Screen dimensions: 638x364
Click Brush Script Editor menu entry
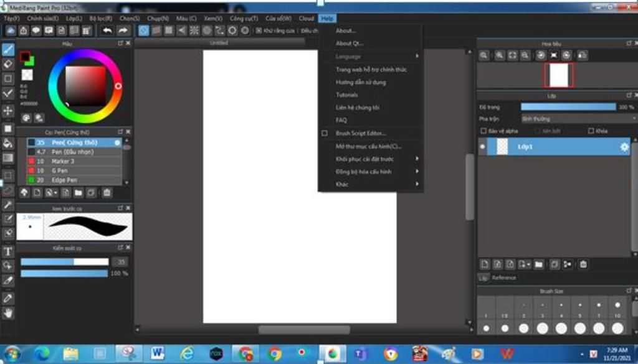coord(361,133)
